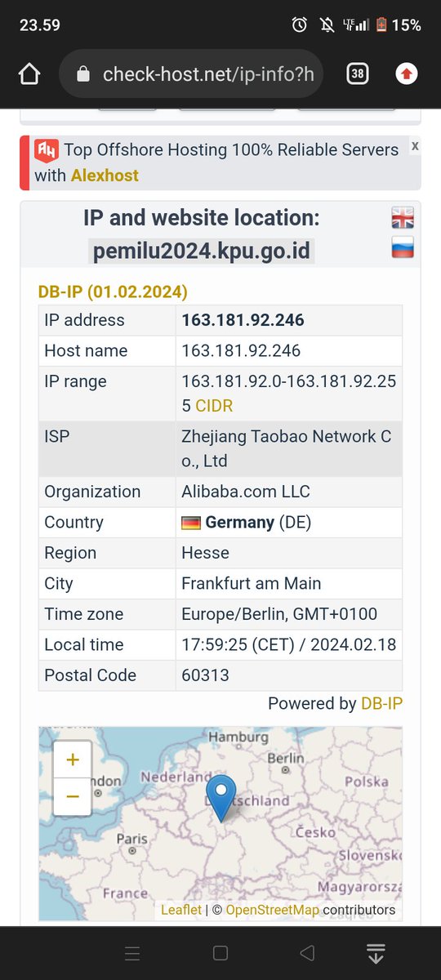Open the Alexhost link in the ad
Screen dimensions: 441x980
pyautogui.click(x=105, y=176)
